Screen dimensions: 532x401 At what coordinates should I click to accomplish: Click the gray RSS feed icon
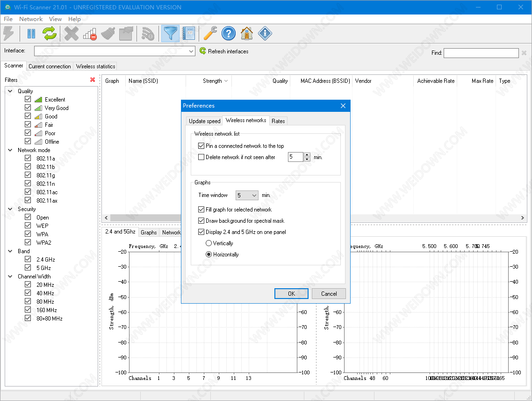click(148, 33)
